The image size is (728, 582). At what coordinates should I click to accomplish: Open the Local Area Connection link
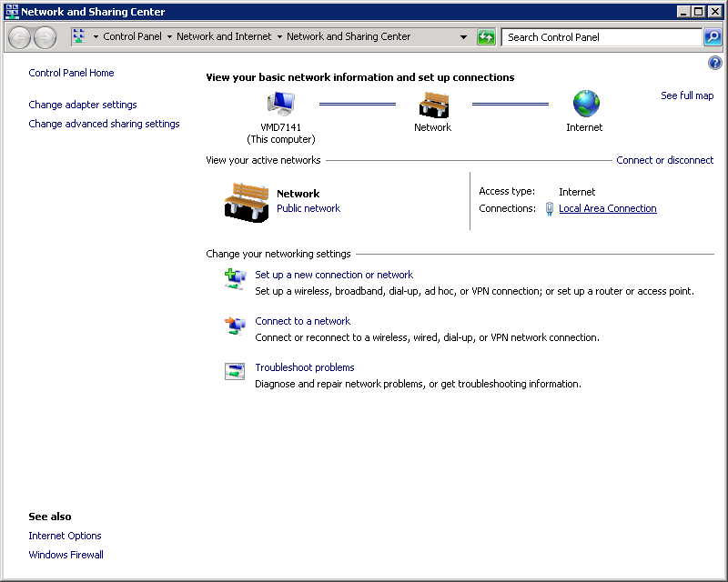[x=607, y=208]
